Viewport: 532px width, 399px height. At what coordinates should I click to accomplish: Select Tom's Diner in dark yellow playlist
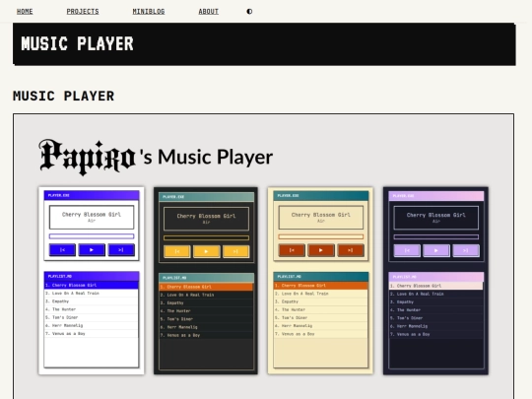pos(206,319)
